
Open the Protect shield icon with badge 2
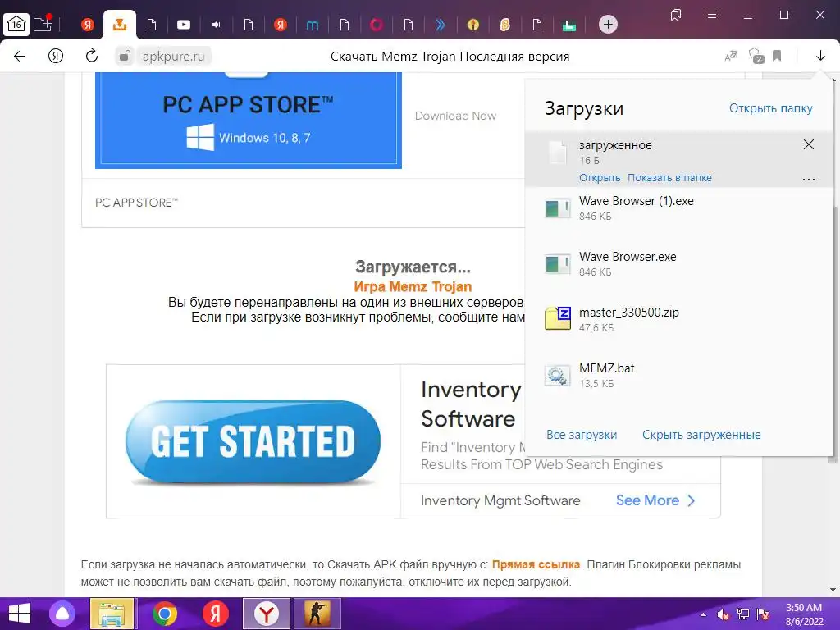point(756,56)
